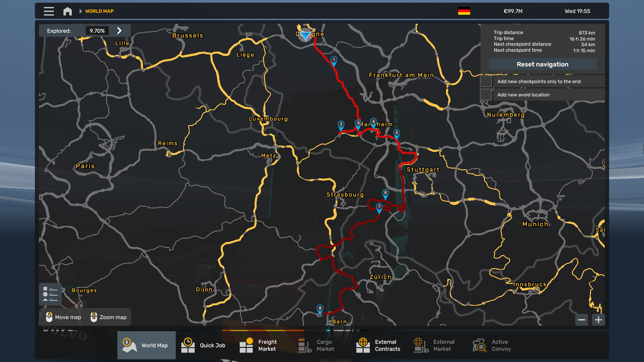
Task: Click the German flag icon
Action: (x=464, y=11)
